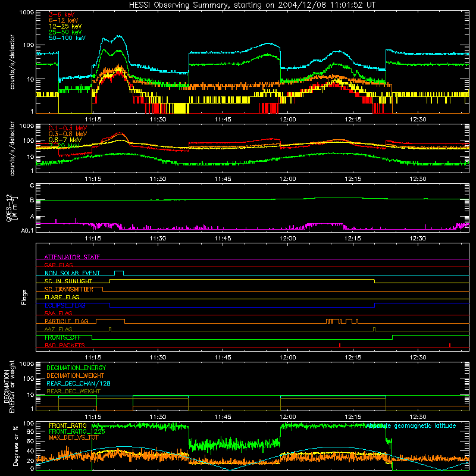Click the SC_TRANSMITTER flag label
476x476 pixels.
pos(68,289)
